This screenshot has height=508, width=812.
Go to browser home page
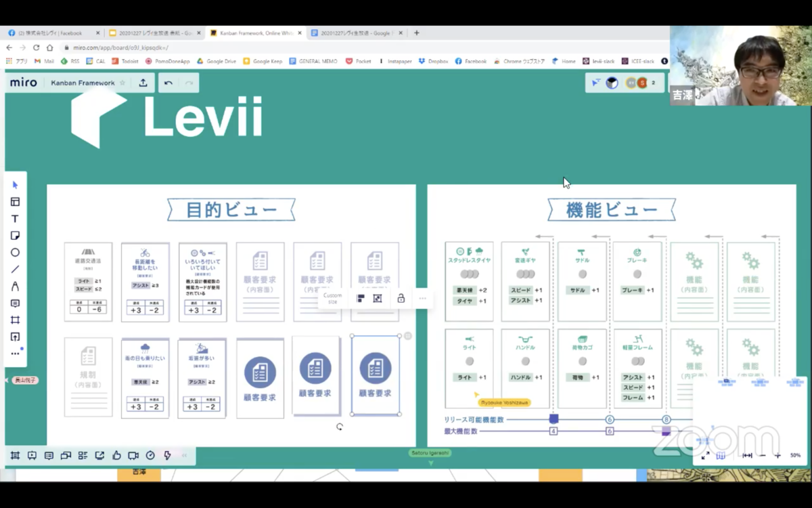click(x=49, y=47)
